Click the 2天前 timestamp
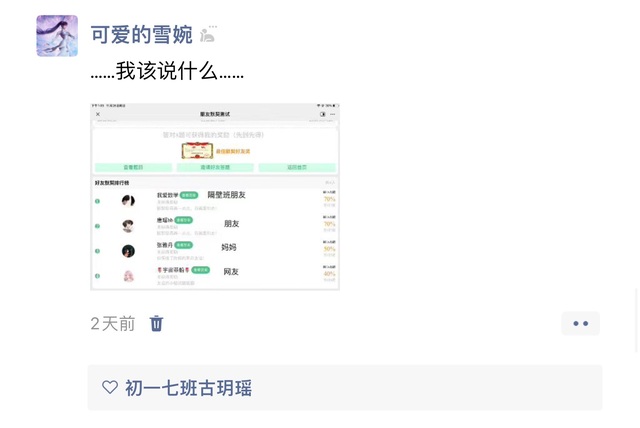 (x=113, y=324)
